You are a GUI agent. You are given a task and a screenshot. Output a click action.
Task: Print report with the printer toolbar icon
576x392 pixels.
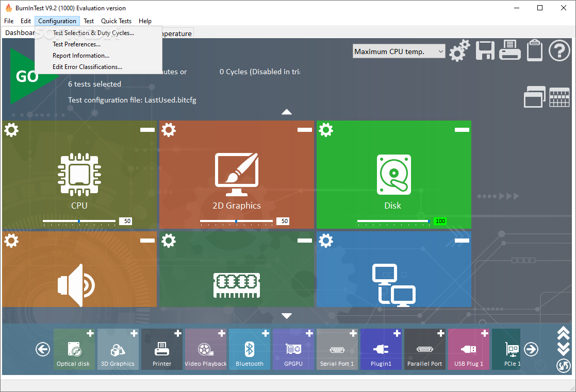(510, 50)
